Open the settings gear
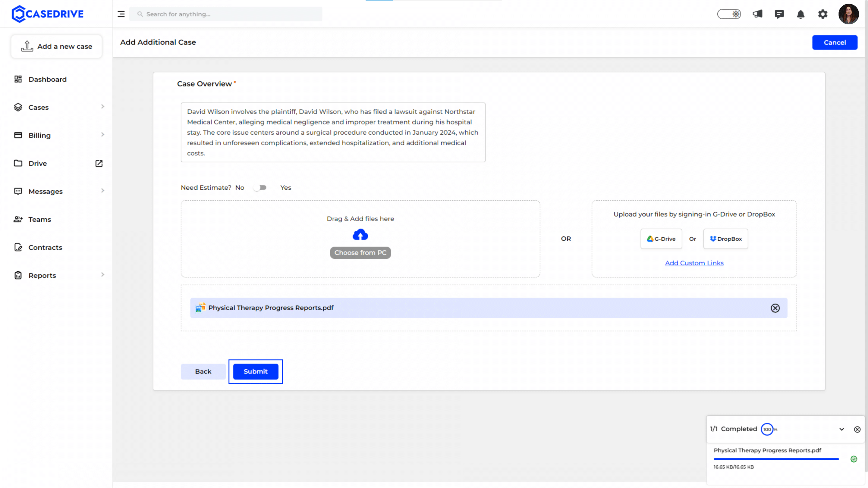The width and height of the screenshot is (868, 488). click(822, 14)
